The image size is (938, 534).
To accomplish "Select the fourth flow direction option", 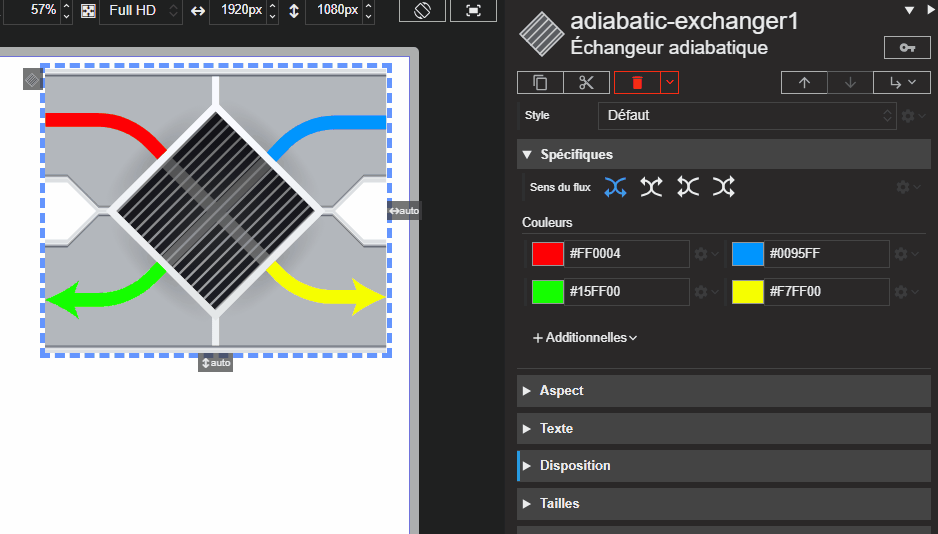I will tap(723, 187).
